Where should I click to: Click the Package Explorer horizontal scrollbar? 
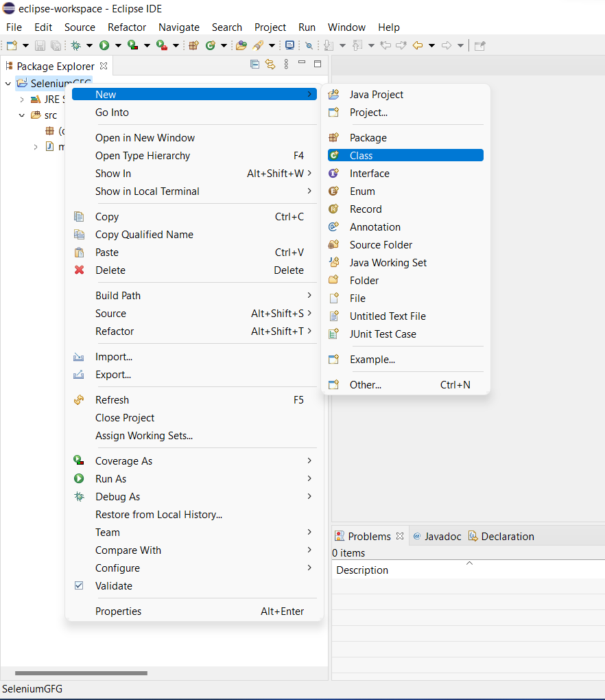pos(81,673)
